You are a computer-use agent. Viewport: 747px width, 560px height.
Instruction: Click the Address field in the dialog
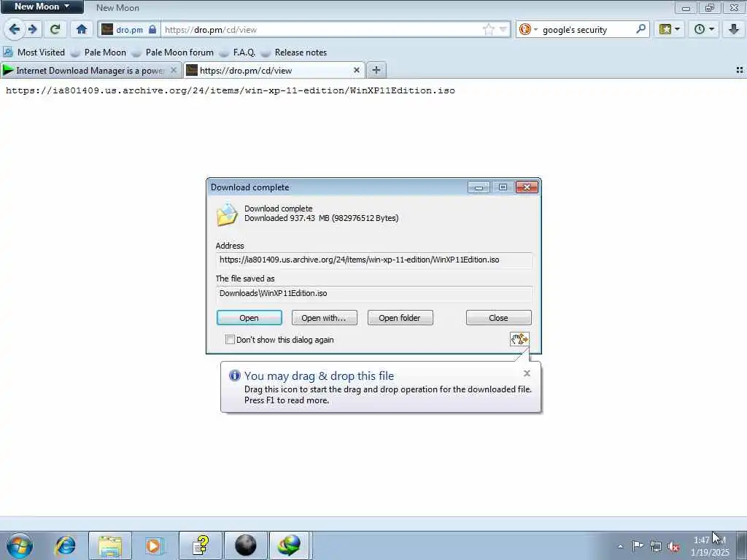374,260
